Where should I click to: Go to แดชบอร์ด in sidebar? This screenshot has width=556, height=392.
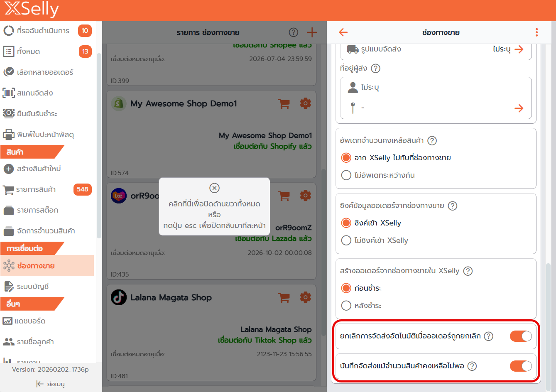point(30,321)
